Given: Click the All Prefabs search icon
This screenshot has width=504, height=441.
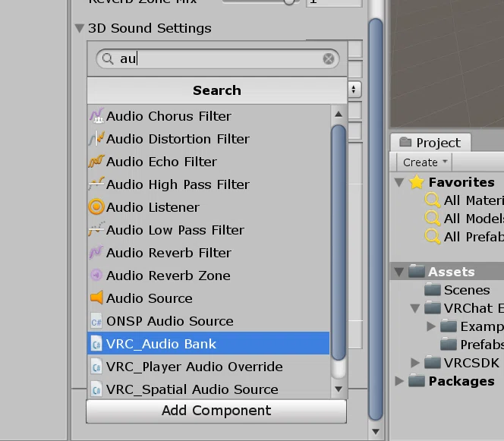Looking at the screenshot, I should coord(433,237).
